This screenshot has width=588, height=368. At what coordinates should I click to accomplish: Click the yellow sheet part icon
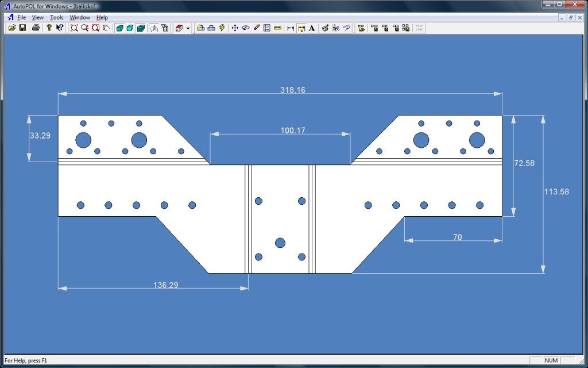200,28
